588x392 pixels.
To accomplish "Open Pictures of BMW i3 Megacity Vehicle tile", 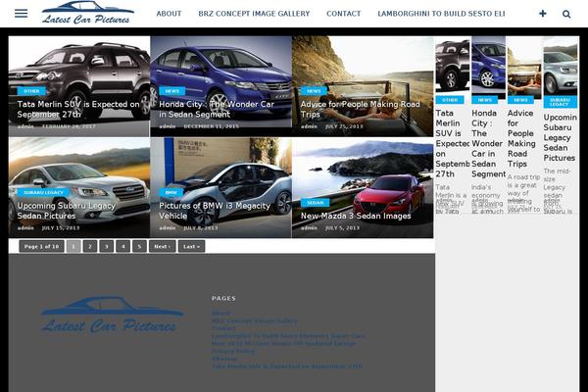I will pos(215,211).
